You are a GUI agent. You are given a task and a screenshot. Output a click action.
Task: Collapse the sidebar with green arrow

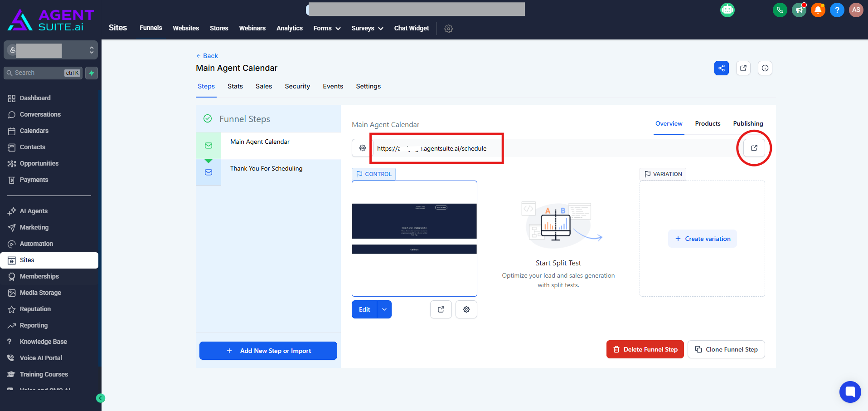click(101, 398)
